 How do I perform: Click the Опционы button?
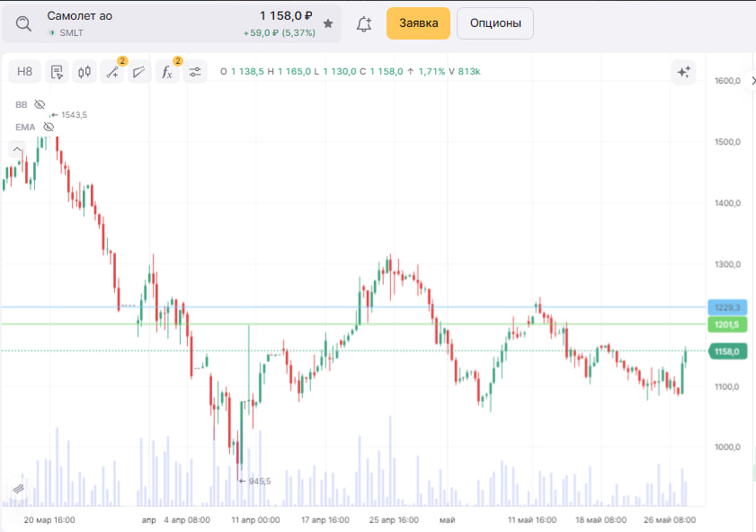tap(494, 23)
